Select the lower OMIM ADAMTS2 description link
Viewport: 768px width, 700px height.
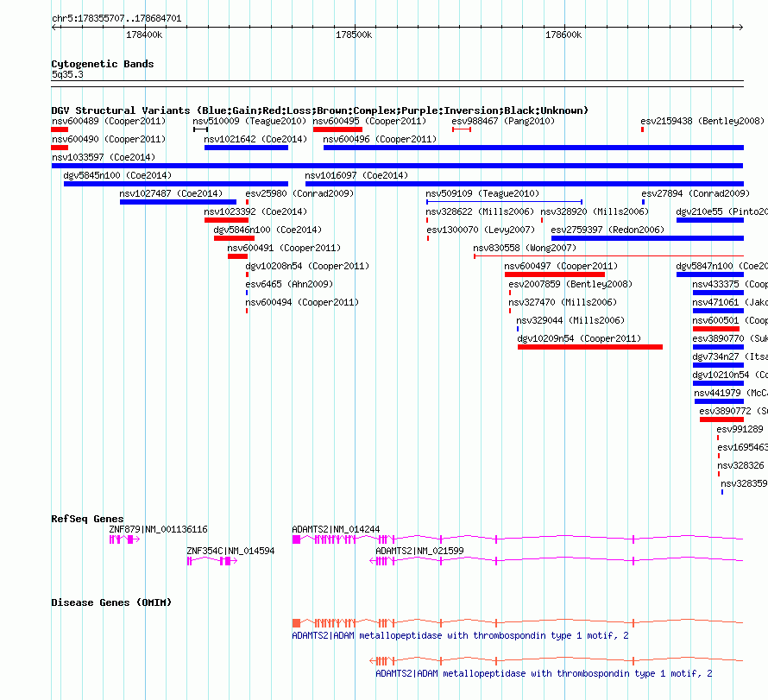(x=544, y=674)
